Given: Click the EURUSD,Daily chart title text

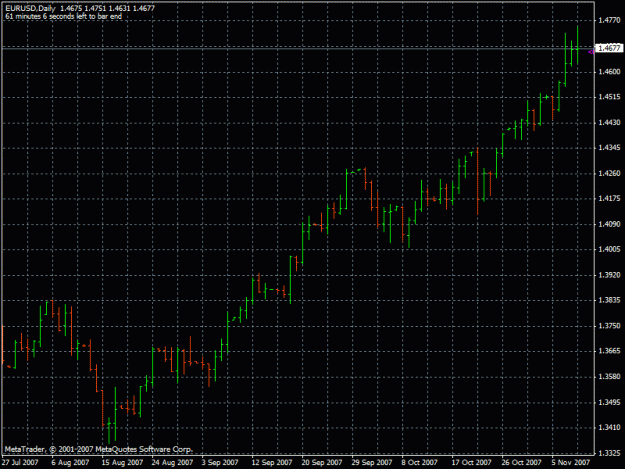Looking at the screenshot, I should click(30, 8).
